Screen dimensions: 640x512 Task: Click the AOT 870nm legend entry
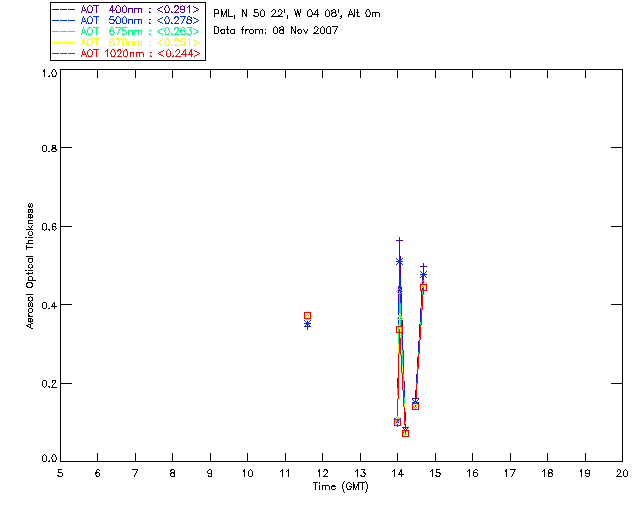(126, 42)
